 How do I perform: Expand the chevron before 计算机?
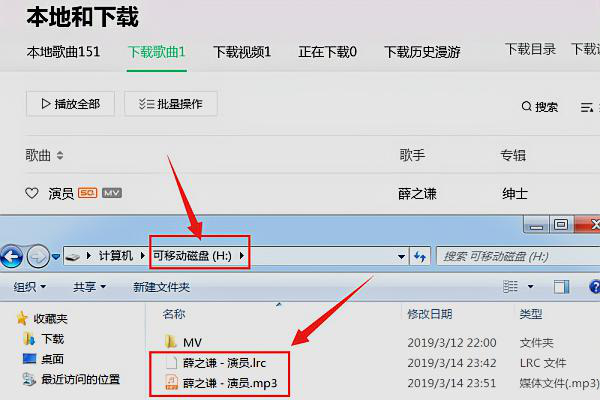(89, 256)
